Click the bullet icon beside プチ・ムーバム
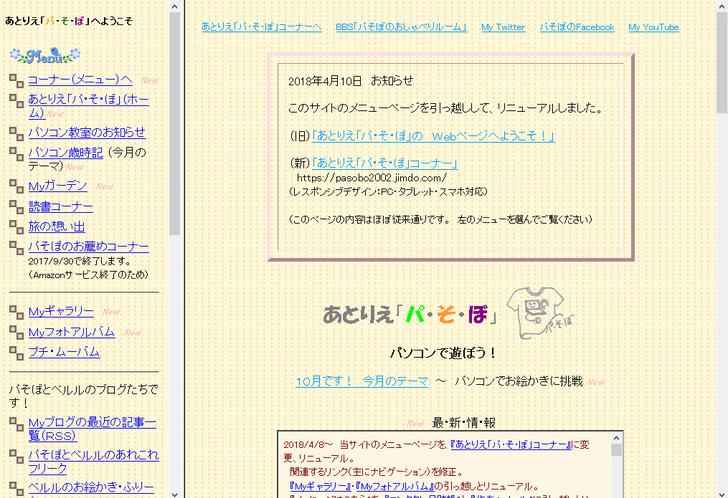The height and width of the screenshot is (498, 728). pyautogui.click(x=16, y=352)
